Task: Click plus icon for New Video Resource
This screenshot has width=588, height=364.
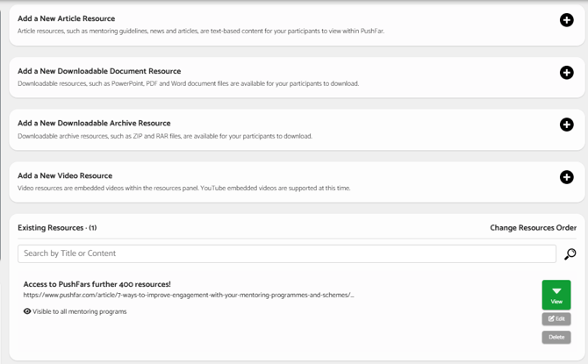Action: [x=566, y=177]
